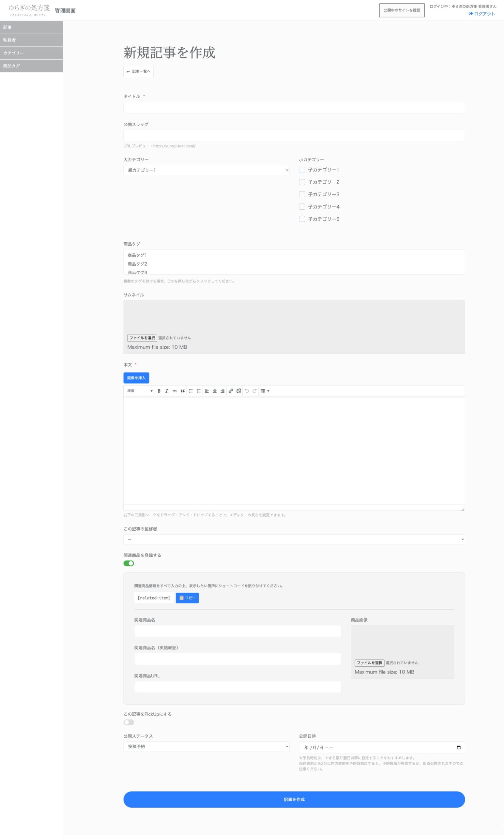Insert a numbered list
Screen dimensions: 504x835
click(x=199, y=391)
